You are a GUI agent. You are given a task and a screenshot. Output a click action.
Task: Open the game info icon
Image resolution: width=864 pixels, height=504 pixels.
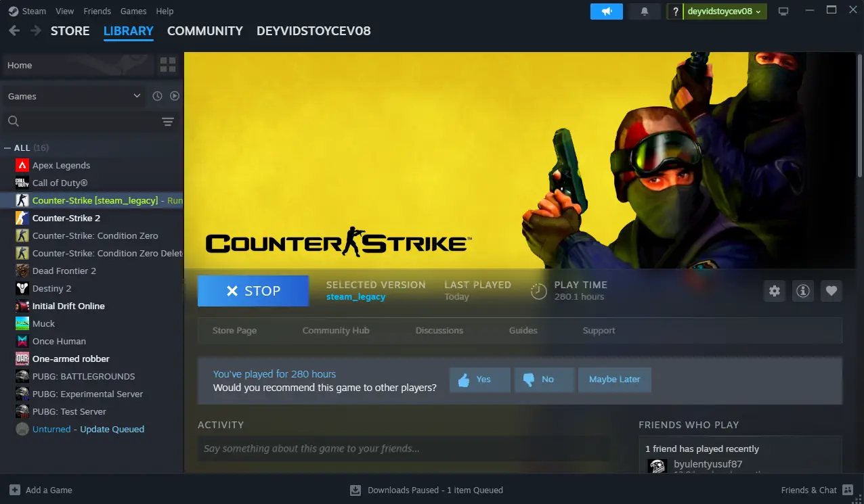(x=803, y=291)
